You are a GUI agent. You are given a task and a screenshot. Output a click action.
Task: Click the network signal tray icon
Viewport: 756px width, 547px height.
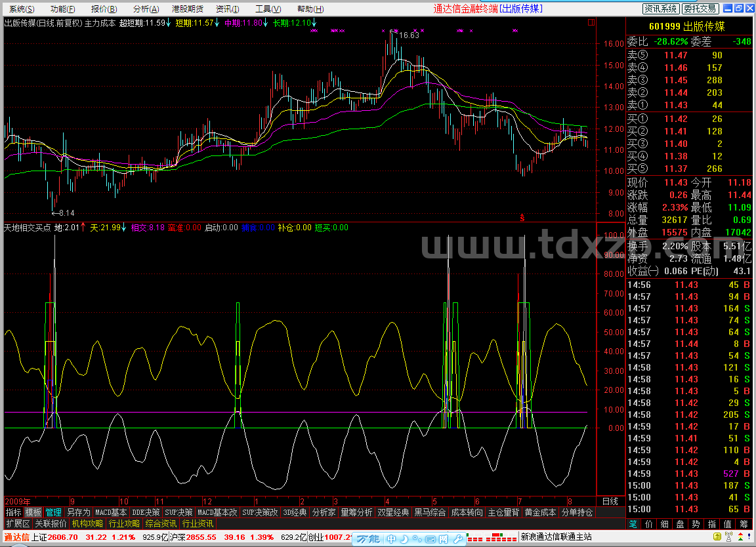click(x=728, y=537)
